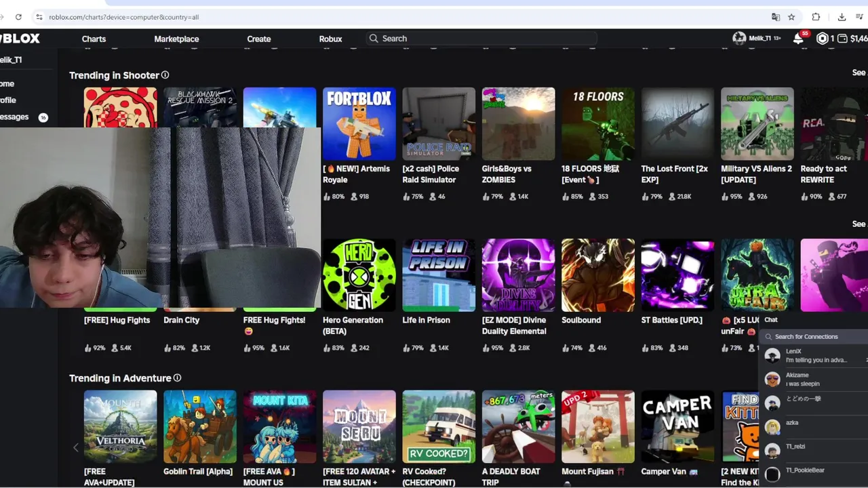
Task: Click the browser address bar URL
Action: (x=123, y=17)
